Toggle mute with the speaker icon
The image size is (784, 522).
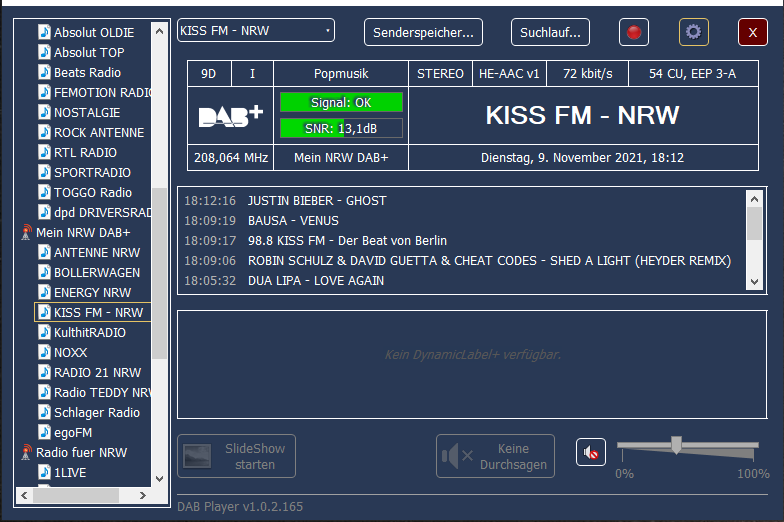point(591,453)
